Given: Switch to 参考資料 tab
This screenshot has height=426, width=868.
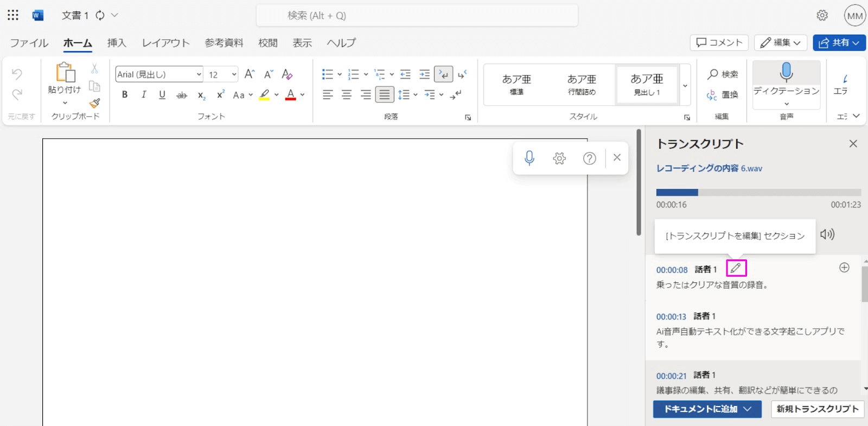Looking at the screenshot, I should (x=224, y=43).
